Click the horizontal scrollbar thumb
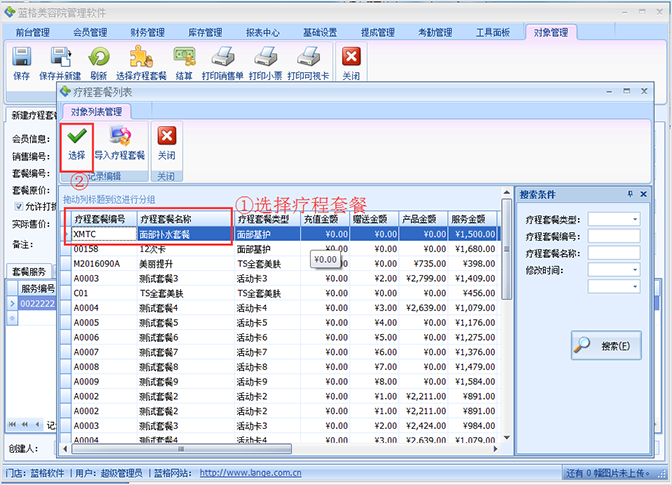This screenshot has height=485, width=672. coord(182,449)
